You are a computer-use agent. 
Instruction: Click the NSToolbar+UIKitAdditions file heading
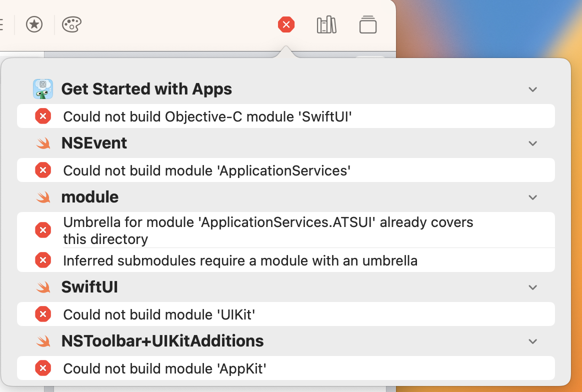(x=162, y=341)
